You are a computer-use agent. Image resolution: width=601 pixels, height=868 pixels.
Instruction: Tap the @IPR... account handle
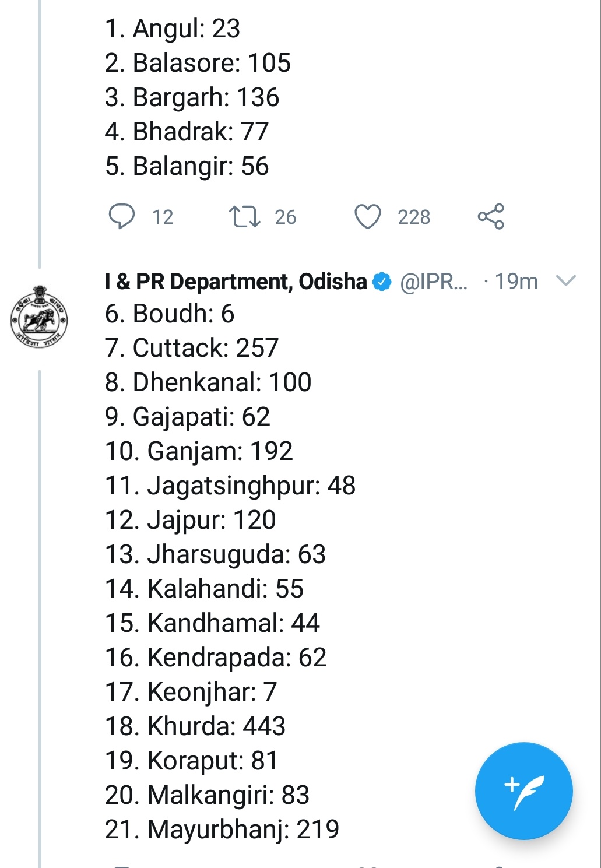(x=434, y=282)
